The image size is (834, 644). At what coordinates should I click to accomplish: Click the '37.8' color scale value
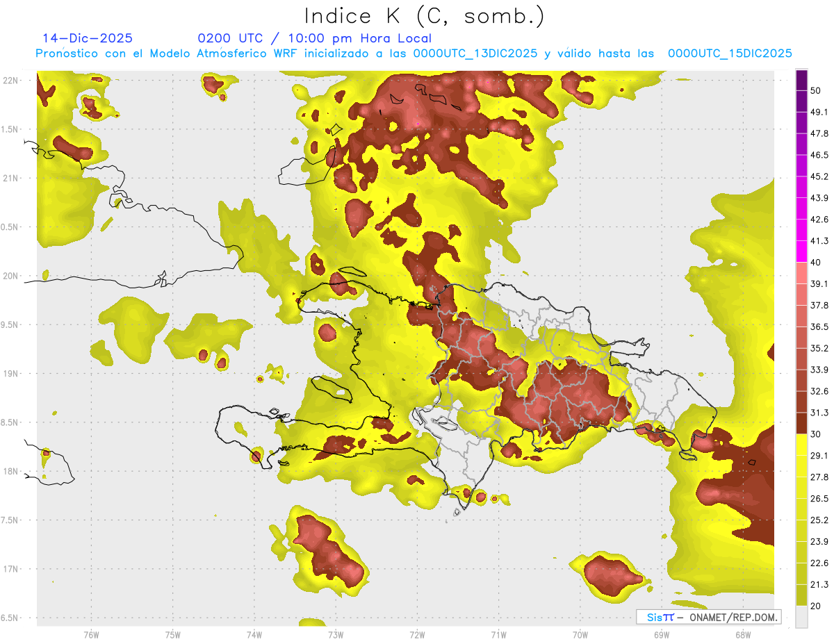[819, 305]
